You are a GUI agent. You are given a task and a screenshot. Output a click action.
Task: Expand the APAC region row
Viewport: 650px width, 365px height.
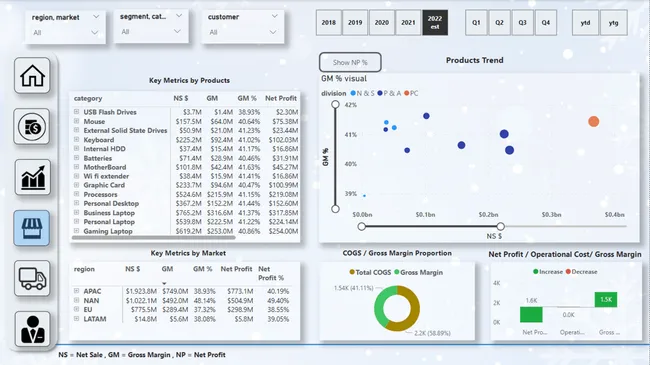coord(76,291)
